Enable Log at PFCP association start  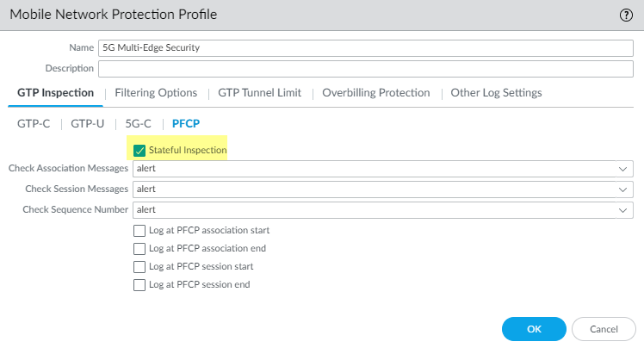click(139, 231)
